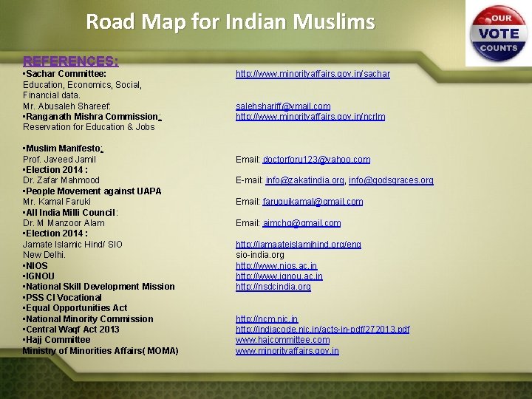Select the IGNOU bullet text
Screen dimensions: 532x399
tap(38, 276)
